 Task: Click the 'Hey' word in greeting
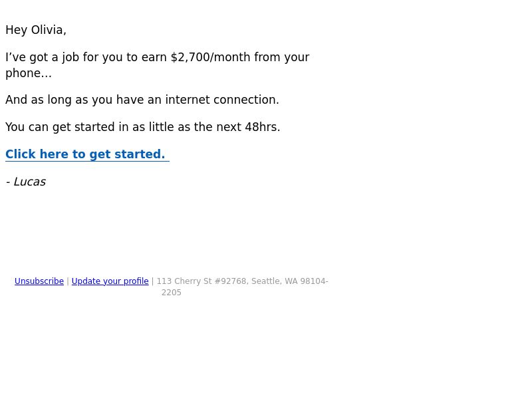coord(16,30)
